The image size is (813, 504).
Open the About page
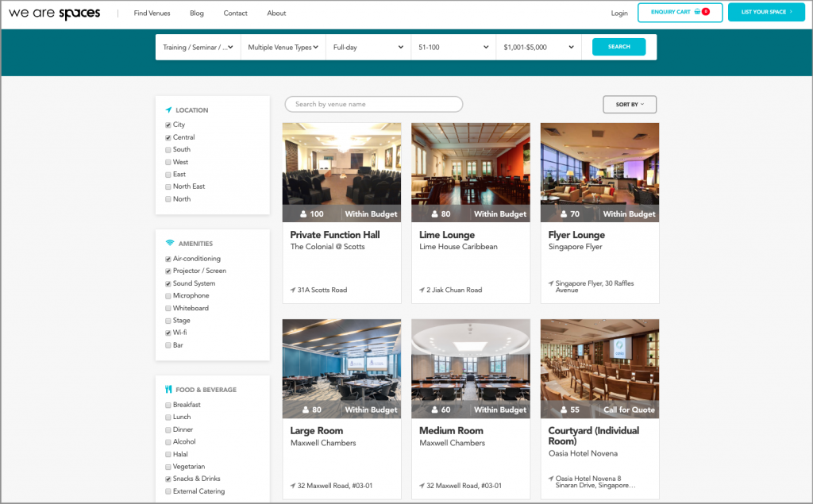coord(276,13)
